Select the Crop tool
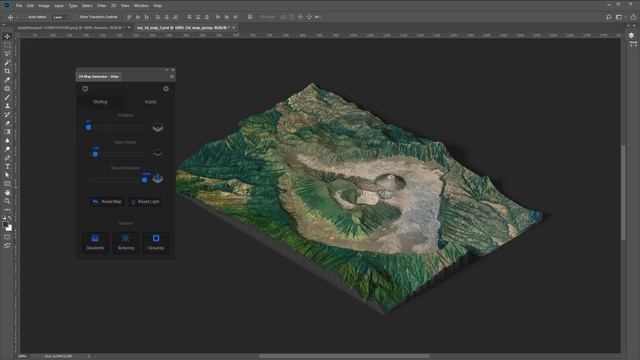The width and height of the screenshot is (640, 360). [x=7, y=71]
